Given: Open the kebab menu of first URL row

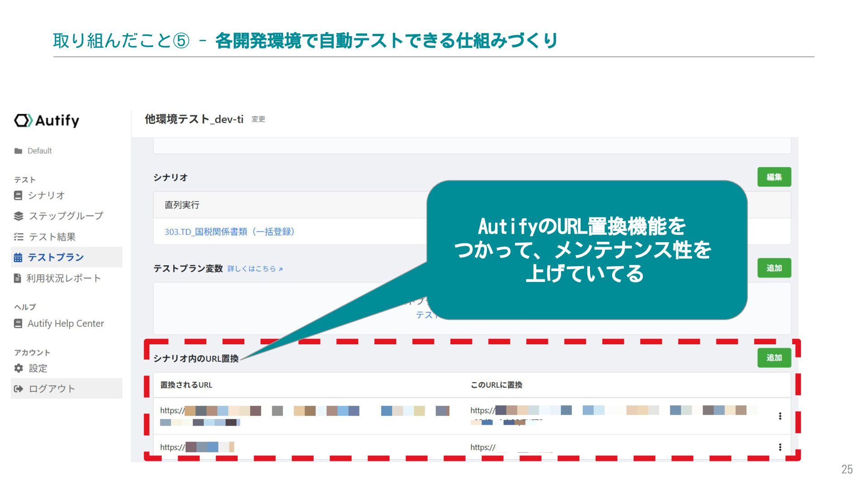Looking at the screenshot, I should 780,416.
